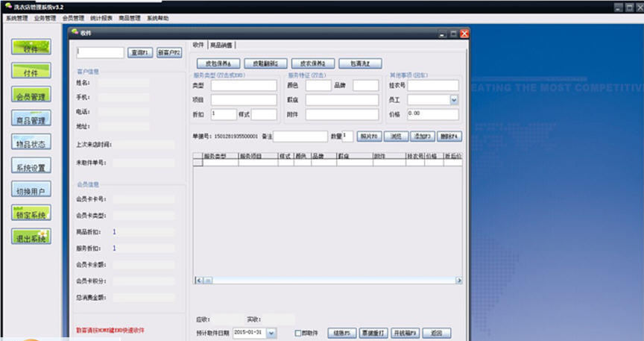Focus the customer search field beside 查询F1
The height and width of the screenshot is (341, 644).
point(100,53)
